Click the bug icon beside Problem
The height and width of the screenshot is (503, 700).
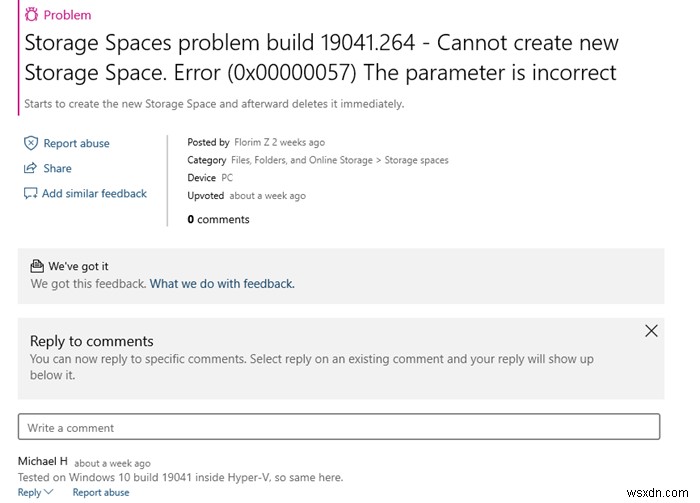(x=30, y=15)
